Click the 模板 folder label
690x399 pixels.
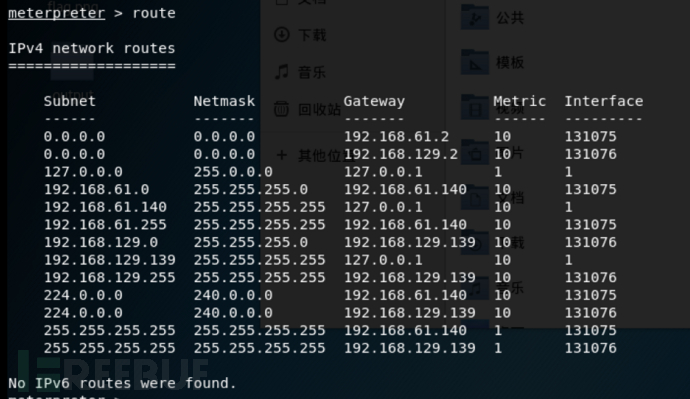coord(510,62)
